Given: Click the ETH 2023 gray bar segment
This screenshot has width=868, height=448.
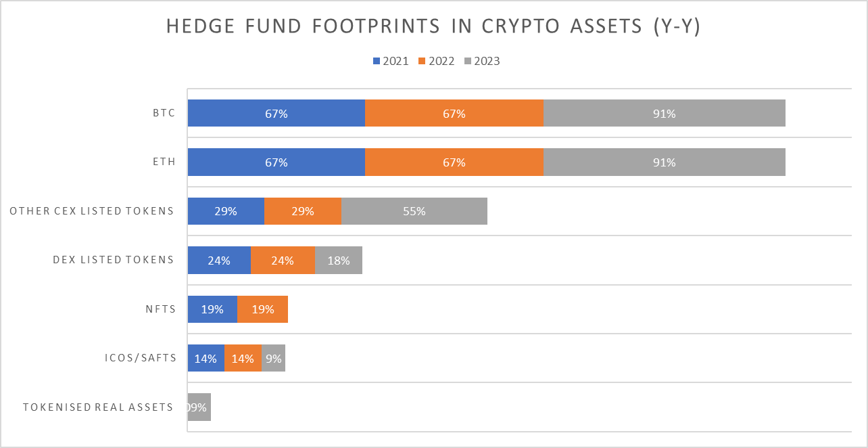Looking at the screenshot, I should (664, 162).
